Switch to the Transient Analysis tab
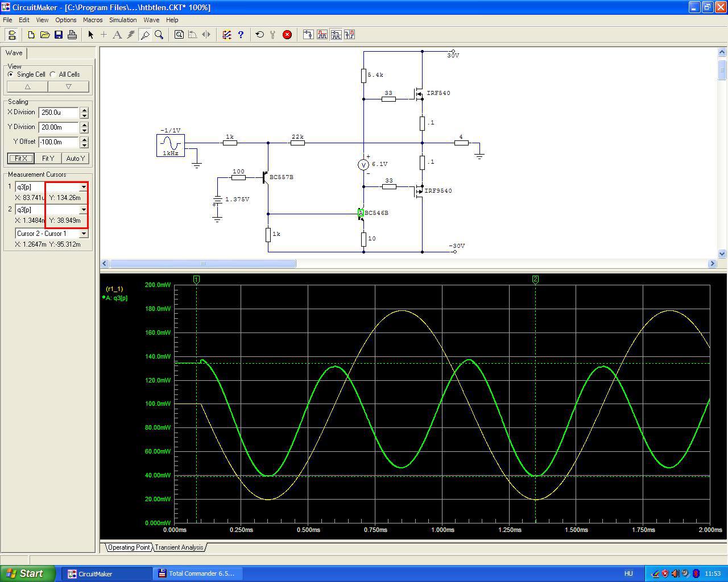Image resolution: width=728 pixels, height=582 pixels. coord(179,547)
